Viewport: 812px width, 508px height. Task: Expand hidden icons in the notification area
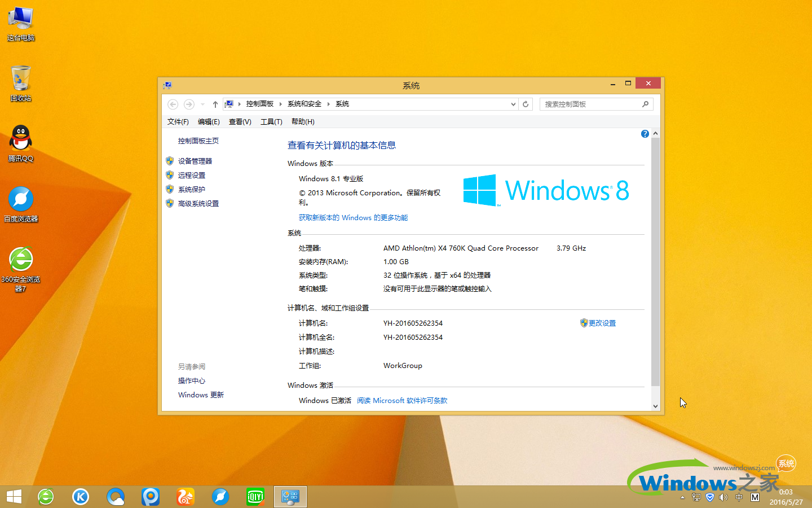682,497
